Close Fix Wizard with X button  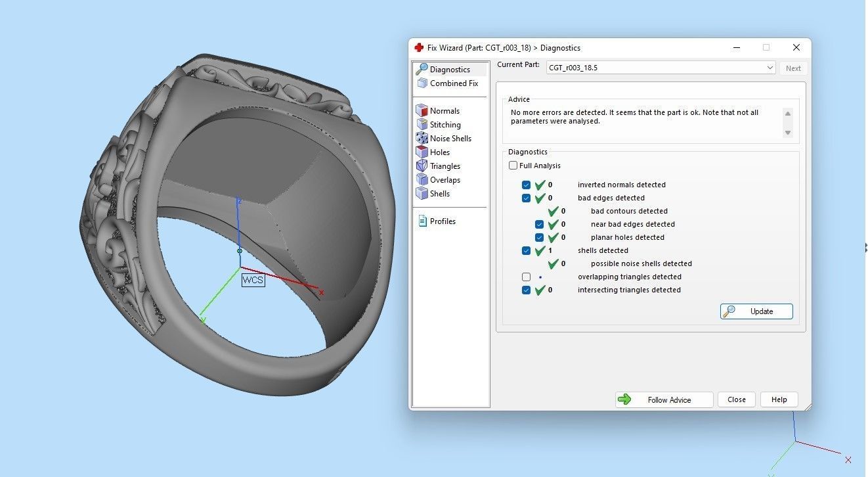(x=796, y=47)
